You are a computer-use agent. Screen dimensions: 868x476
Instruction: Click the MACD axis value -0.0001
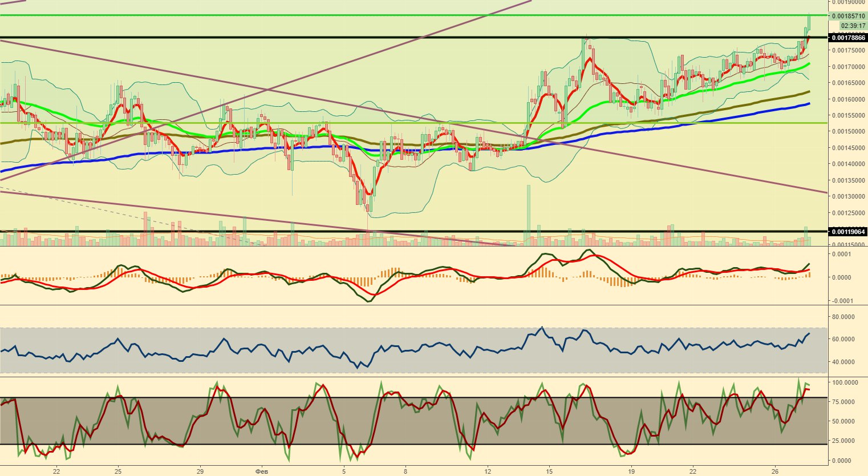pos(843,301)
